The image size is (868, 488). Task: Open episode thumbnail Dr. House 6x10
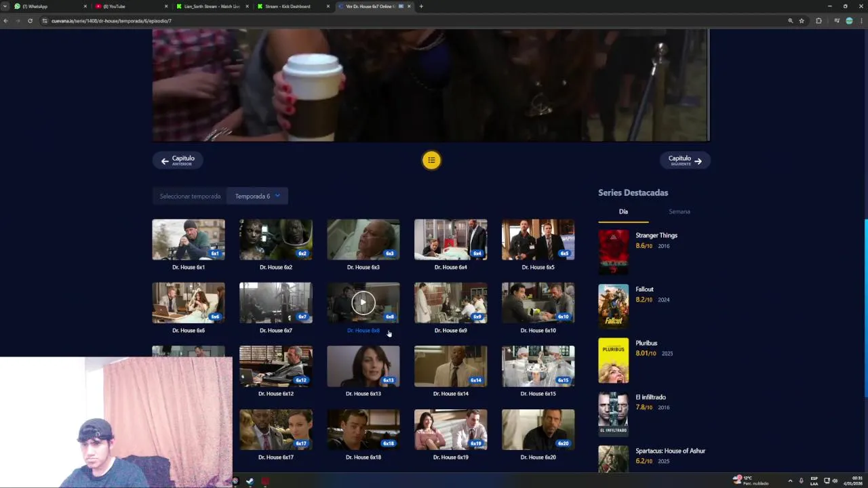pos(538,303)
